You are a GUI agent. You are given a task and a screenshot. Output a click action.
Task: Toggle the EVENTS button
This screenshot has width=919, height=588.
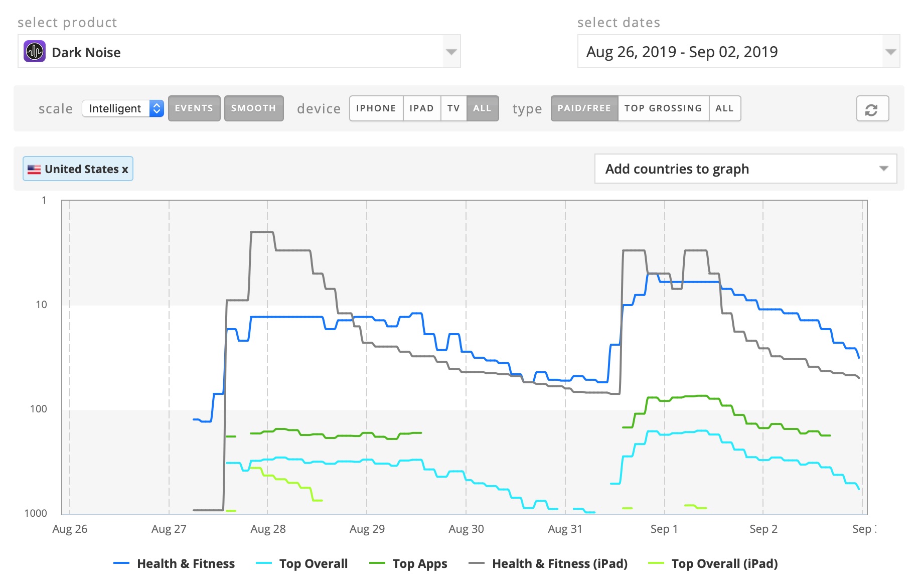[x=194, y=108]
